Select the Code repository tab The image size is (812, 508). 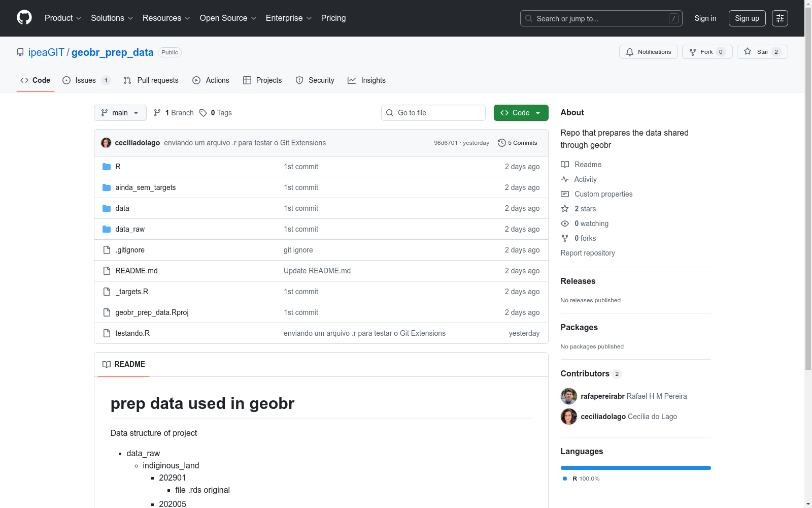point(36,80)
